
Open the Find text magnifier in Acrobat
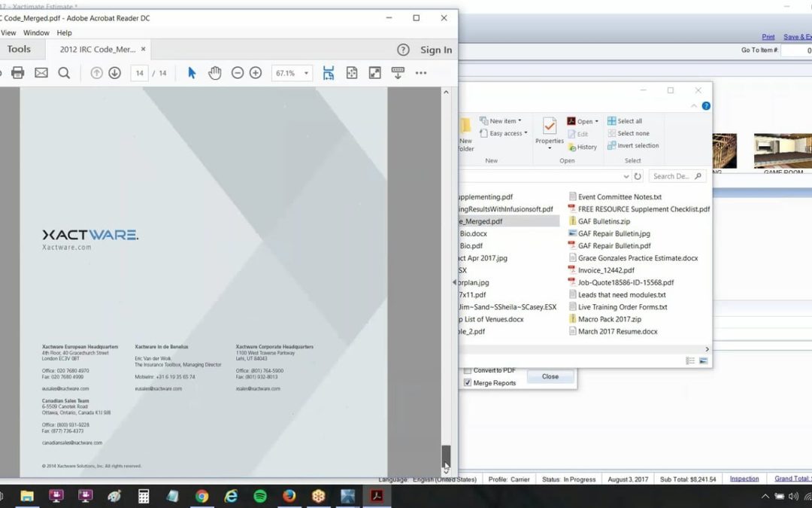(x=64, y=73)
